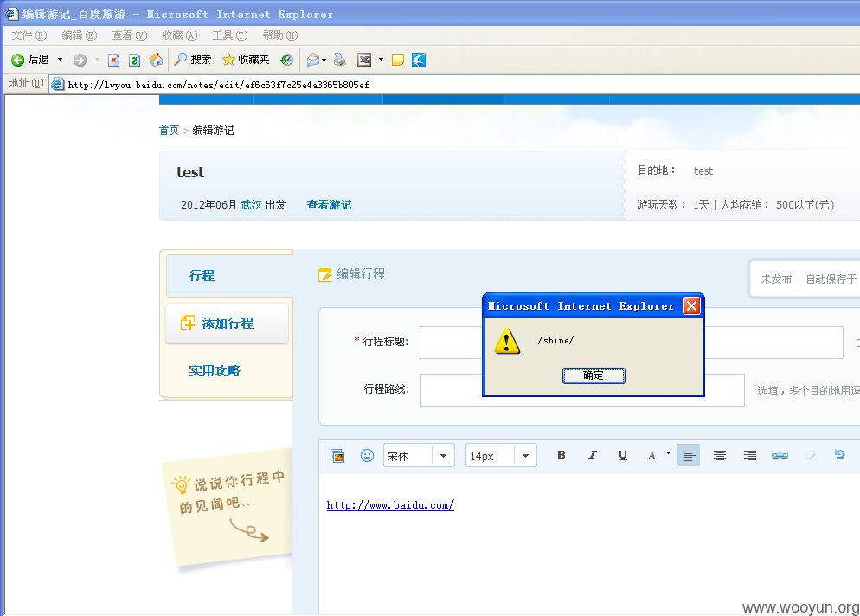Toggle italic text formatting
The image size is (860, 616).
point(592,455)
